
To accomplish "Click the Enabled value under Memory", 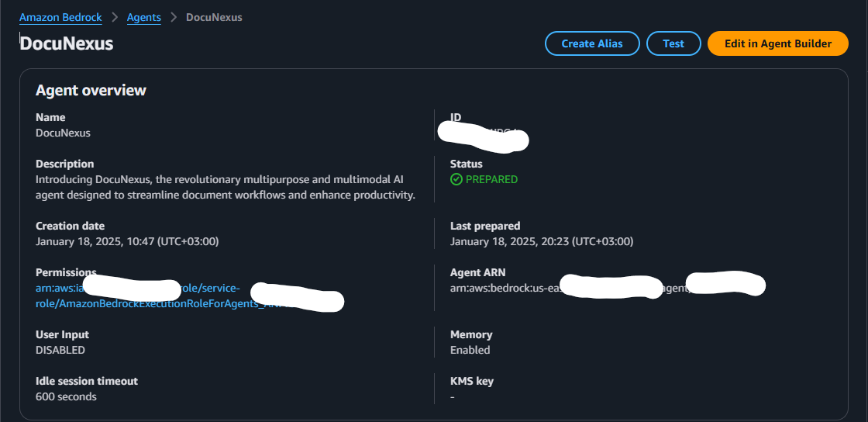I will pyautogui.click(x=470, y=350).
